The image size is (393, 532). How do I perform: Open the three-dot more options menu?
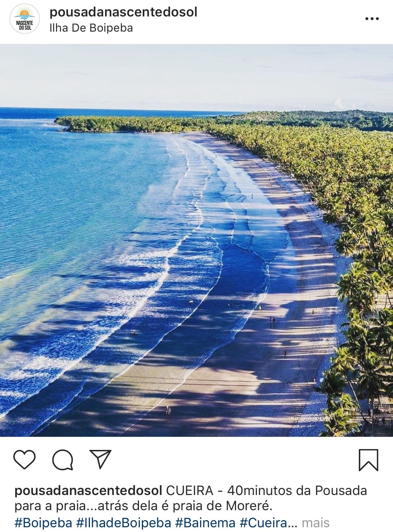[x=372, y=19]
